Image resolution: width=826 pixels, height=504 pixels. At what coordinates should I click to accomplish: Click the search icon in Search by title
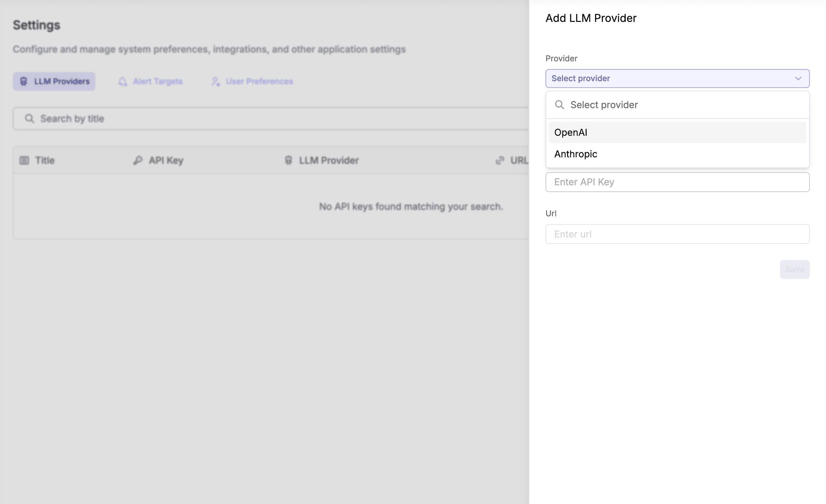point(29,119)
